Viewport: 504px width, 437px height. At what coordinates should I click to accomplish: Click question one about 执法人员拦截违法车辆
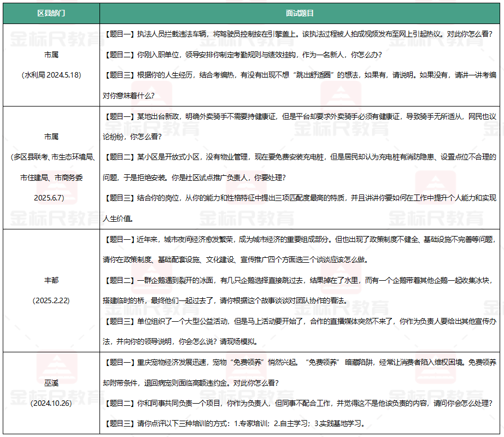[297, 34]
